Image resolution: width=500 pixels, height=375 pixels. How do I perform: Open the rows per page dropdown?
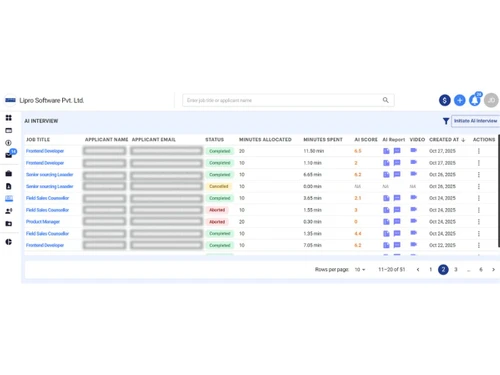pos(360,269)
